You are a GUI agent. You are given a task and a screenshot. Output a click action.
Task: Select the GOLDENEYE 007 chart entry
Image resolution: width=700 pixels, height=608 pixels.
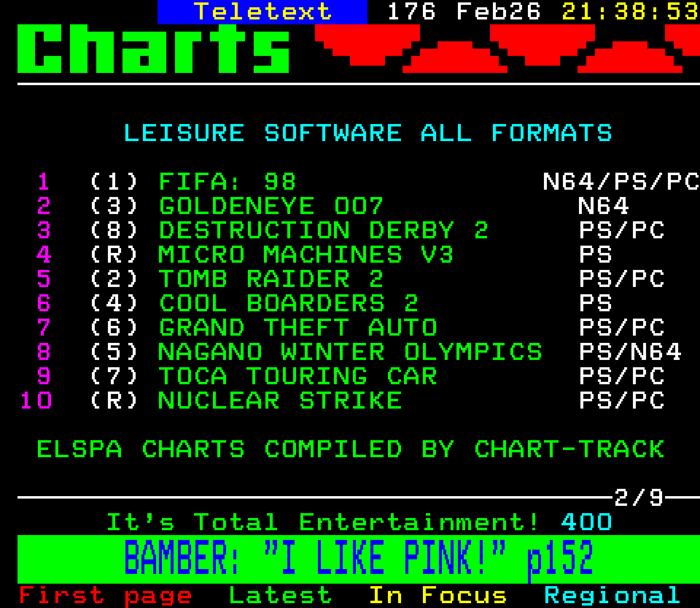coord(271,206)
